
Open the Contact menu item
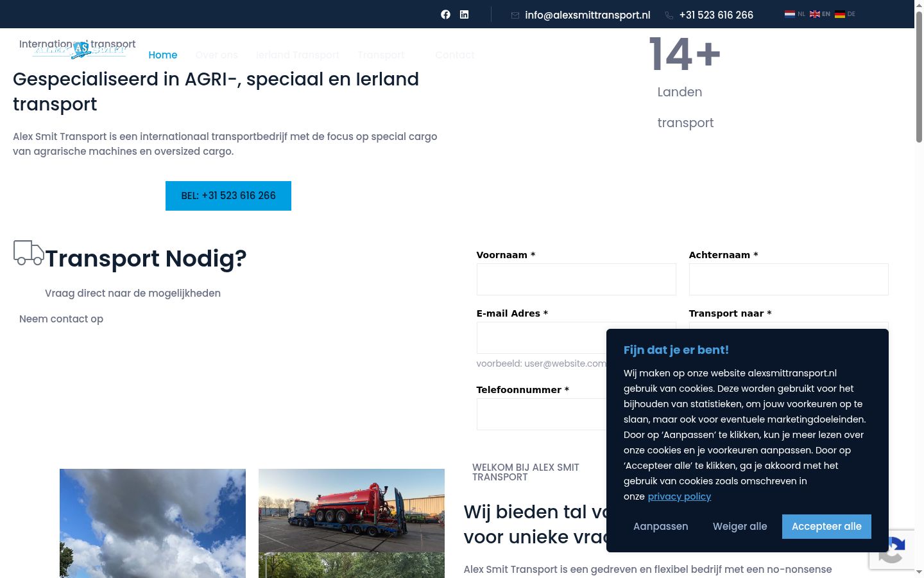click(x=455, y=55)
